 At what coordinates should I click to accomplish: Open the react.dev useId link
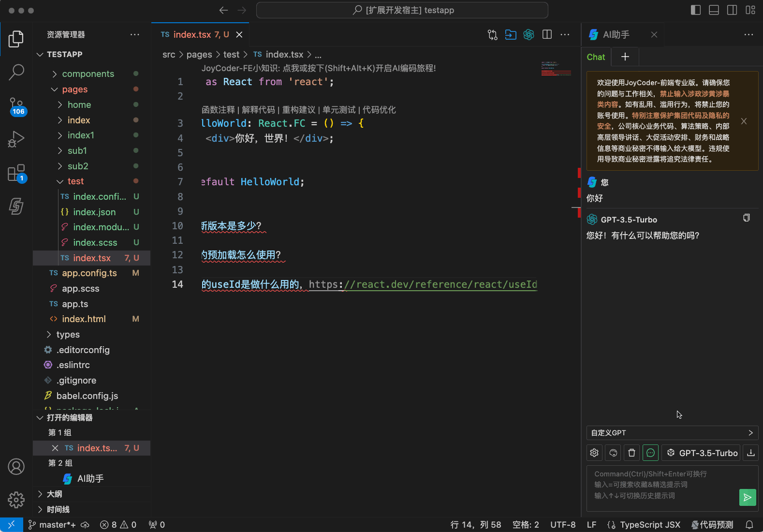pyautogui.click(x=423, y=284)
